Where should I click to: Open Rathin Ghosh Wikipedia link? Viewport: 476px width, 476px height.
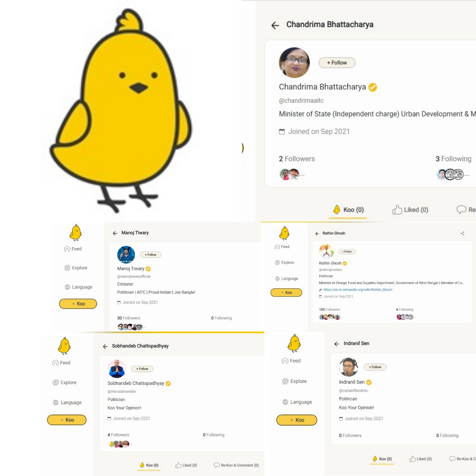(x=358, y=290)
